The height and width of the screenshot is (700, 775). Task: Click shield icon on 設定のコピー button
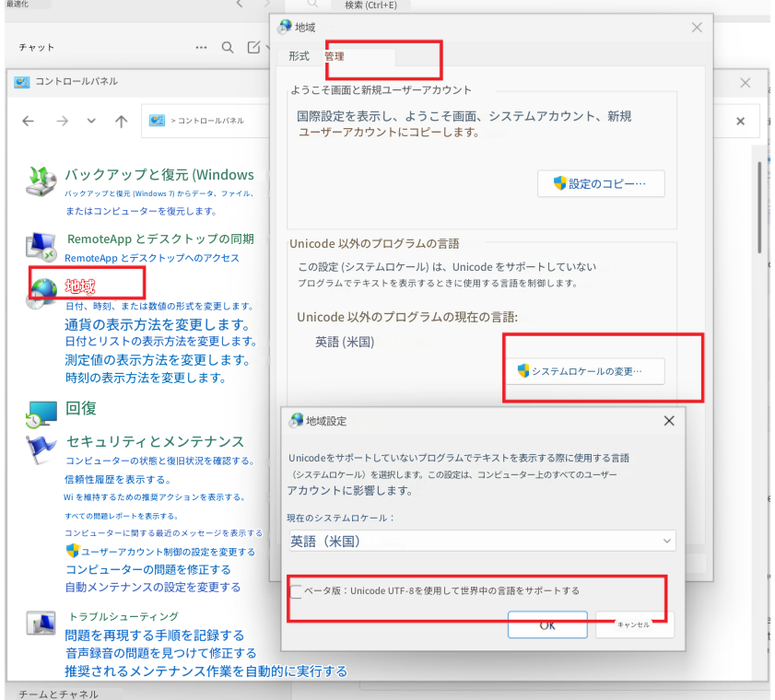click(559, 183)
